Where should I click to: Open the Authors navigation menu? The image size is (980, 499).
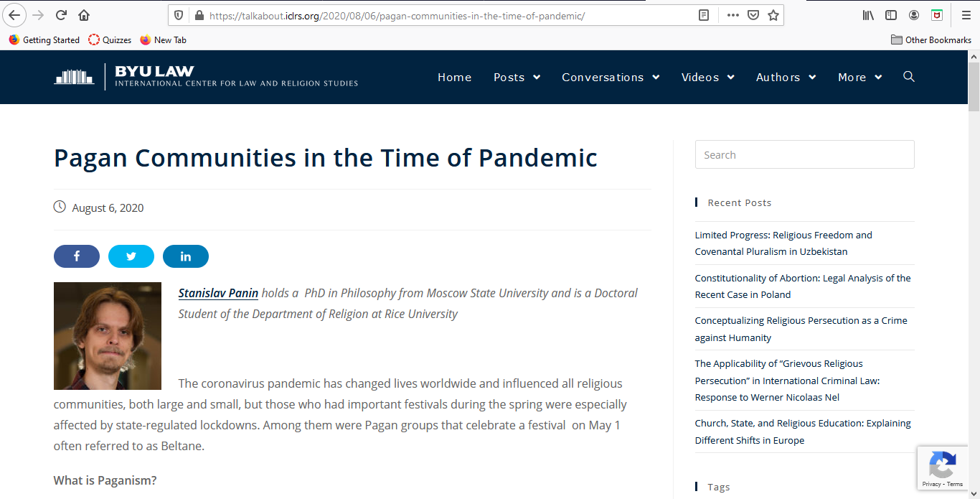point(786,78)
